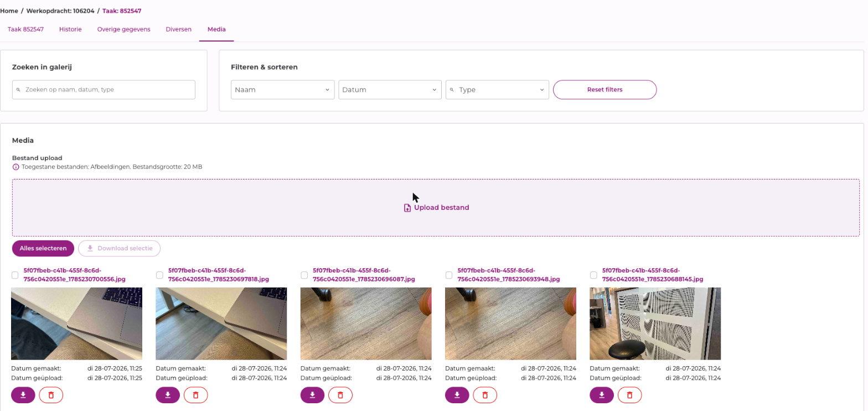Open the Historie tab
Image resolution: width=868 pixels, height=411 pixels.
(x=70, y=29)
